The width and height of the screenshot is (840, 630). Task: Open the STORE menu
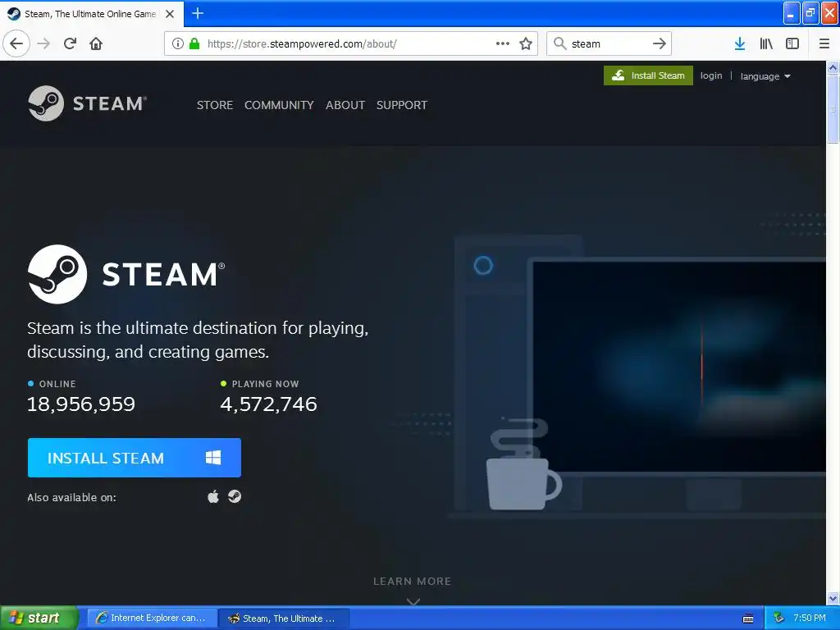215,105
